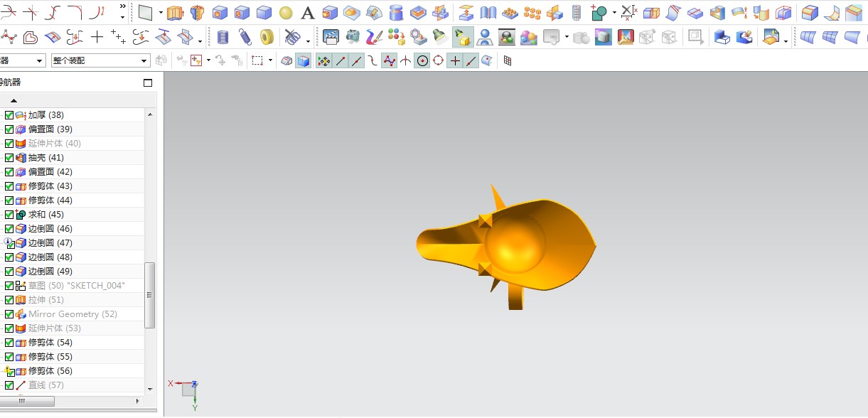Select Mirror Geometry (52) node
The width and height of the screenshot is (868, 418).
[x=73, y=314]
